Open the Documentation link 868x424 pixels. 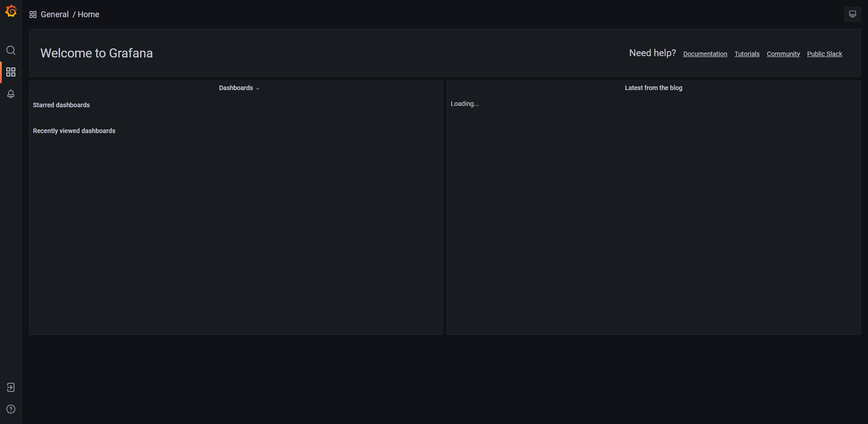tap(705, 54)
